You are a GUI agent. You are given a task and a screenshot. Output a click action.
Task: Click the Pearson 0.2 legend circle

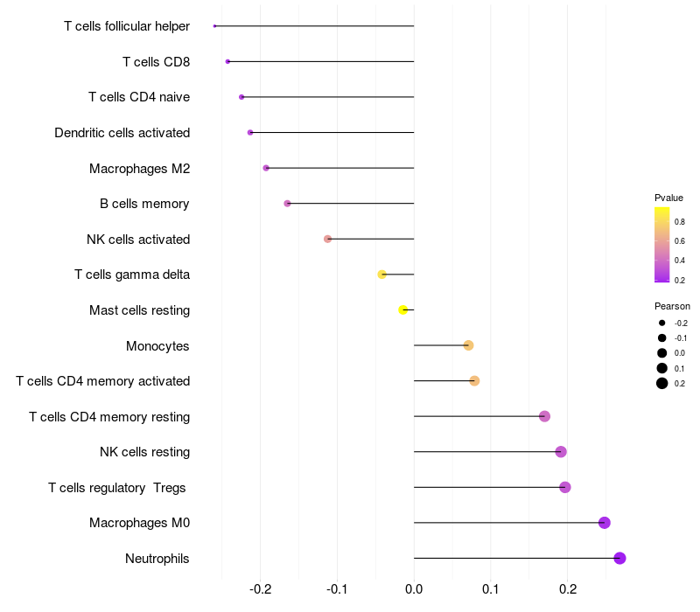click(x=661, y=383)
